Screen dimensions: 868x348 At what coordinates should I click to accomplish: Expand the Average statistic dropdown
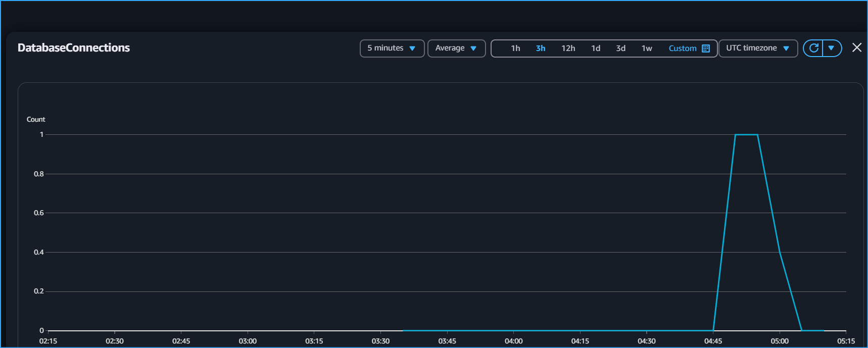456,48
